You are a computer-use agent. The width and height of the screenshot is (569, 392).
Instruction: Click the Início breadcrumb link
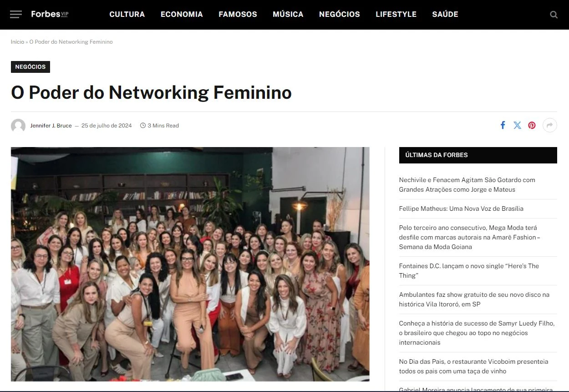pyautogui.click(x=17, y=42)
